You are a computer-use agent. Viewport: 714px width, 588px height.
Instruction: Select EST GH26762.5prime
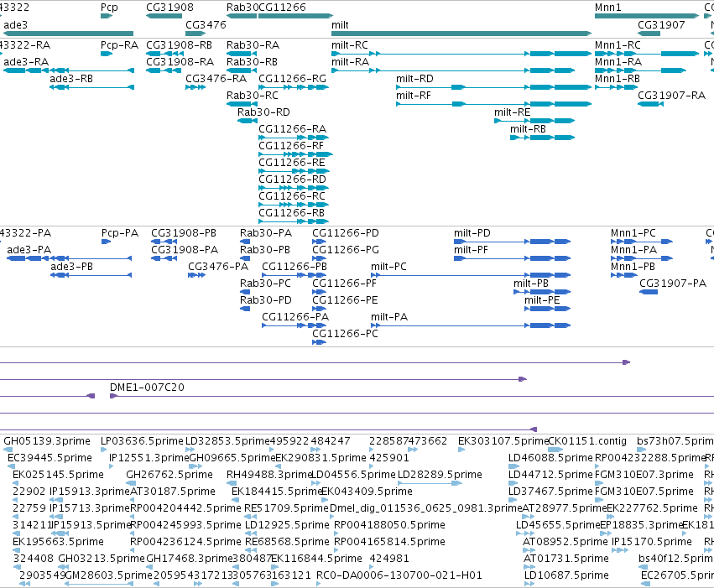tap(169, 475)
